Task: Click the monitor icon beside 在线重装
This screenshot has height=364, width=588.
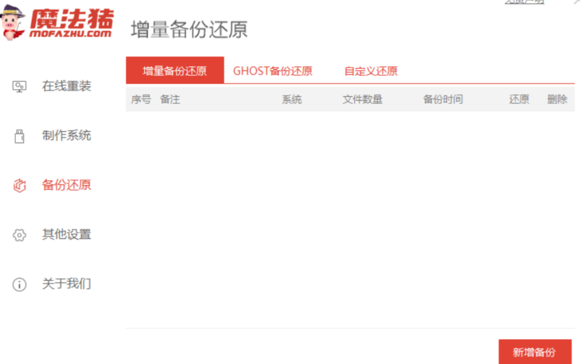Action: tap(19, 87)
